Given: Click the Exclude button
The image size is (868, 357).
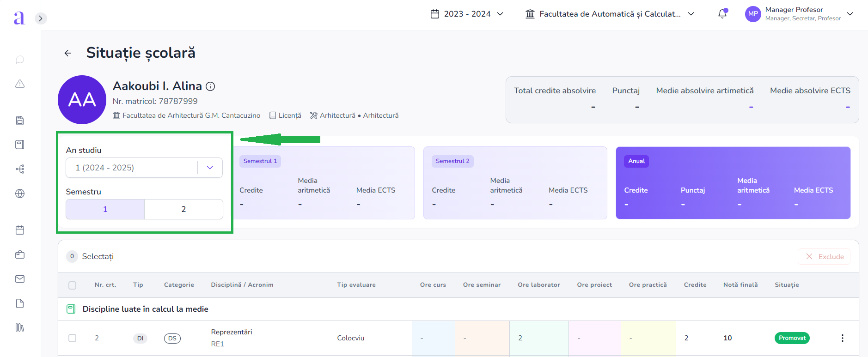Looking at the screenshot, I should click(825, 257).
